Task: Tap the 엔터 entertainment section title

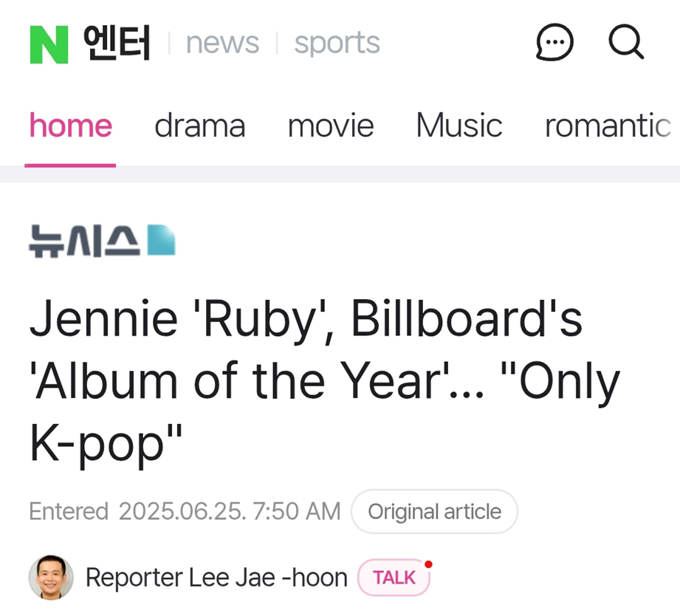Action: pyautogui.click(x=117, y=43)
